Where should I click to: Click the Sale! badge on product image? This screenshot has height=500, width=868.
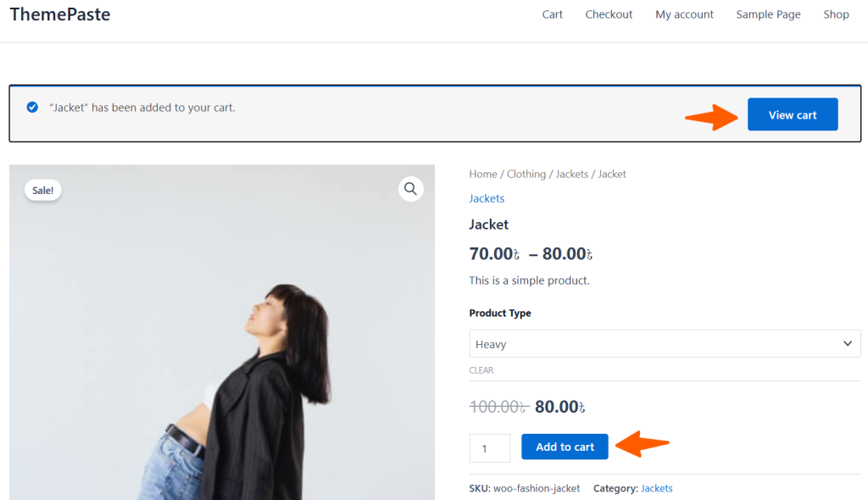point(42,191)
